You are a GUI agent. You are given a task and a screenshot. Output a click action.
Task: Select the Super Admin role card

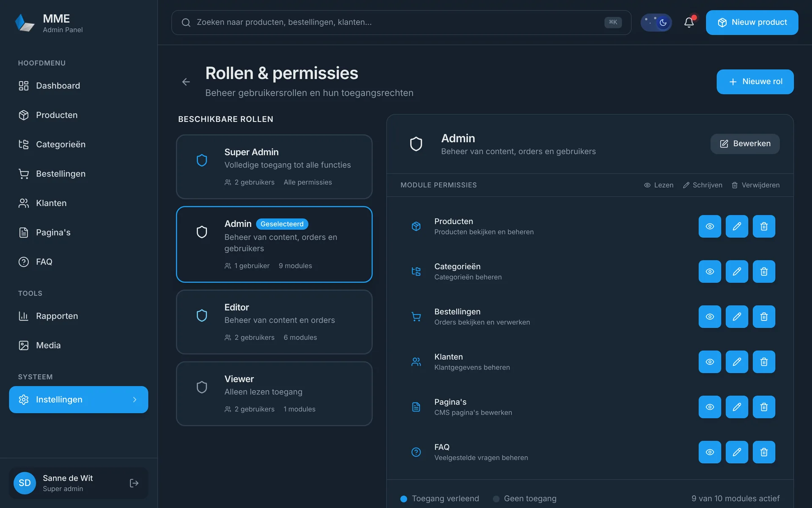tap(274, 167)
